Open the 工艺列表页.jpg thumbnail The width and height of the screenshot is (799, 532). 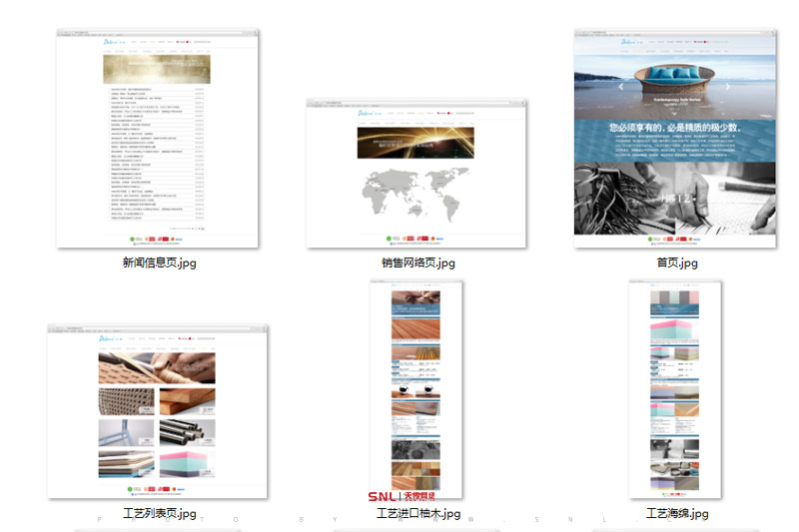click(157, 411)
